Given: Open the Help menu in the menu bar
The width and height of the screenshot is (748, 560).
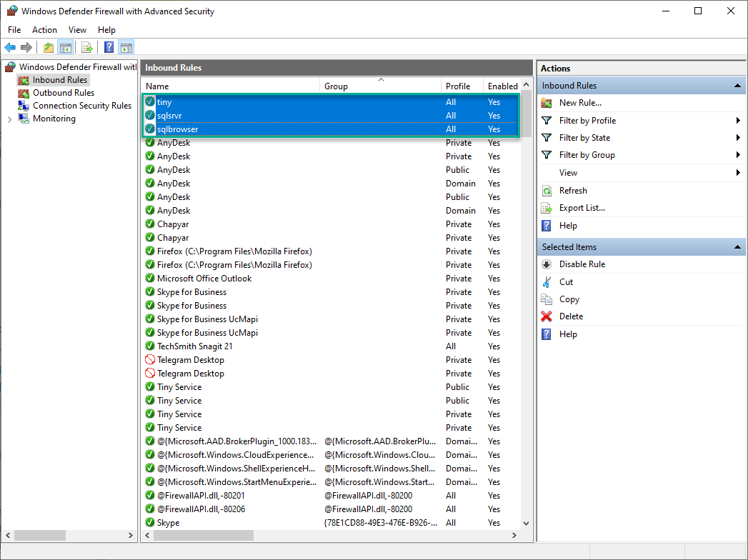Looking at the screenshot, I should [x=106, y=29].
